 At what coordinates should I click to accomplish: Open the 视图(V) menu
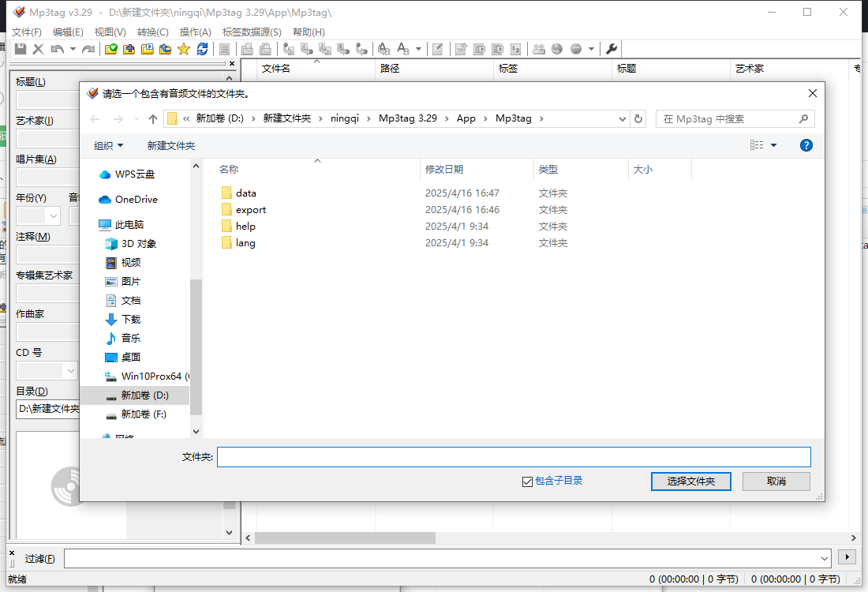pyautogui.click(x=110, y=32)
